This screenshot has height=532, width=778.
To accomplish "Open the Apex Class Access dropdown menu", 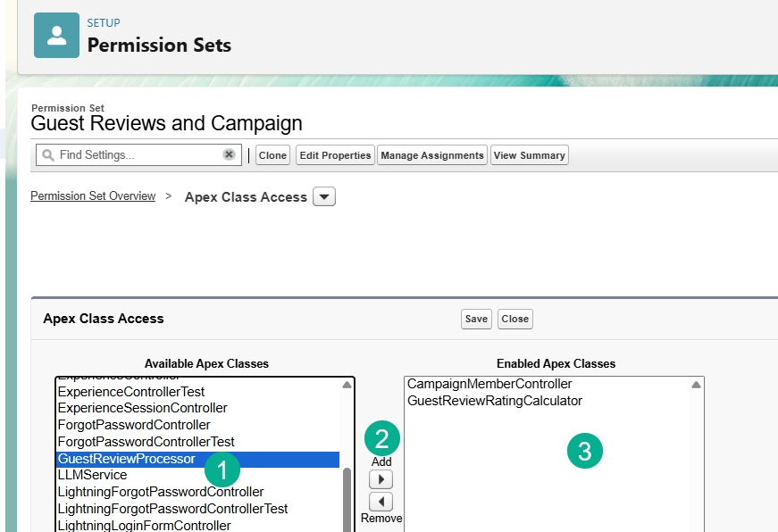I will click(324, 197).
